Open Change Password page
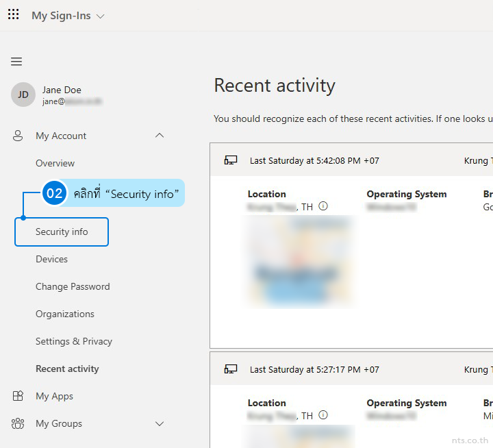Viewport: 493px width, 448px height. [73, 286]
